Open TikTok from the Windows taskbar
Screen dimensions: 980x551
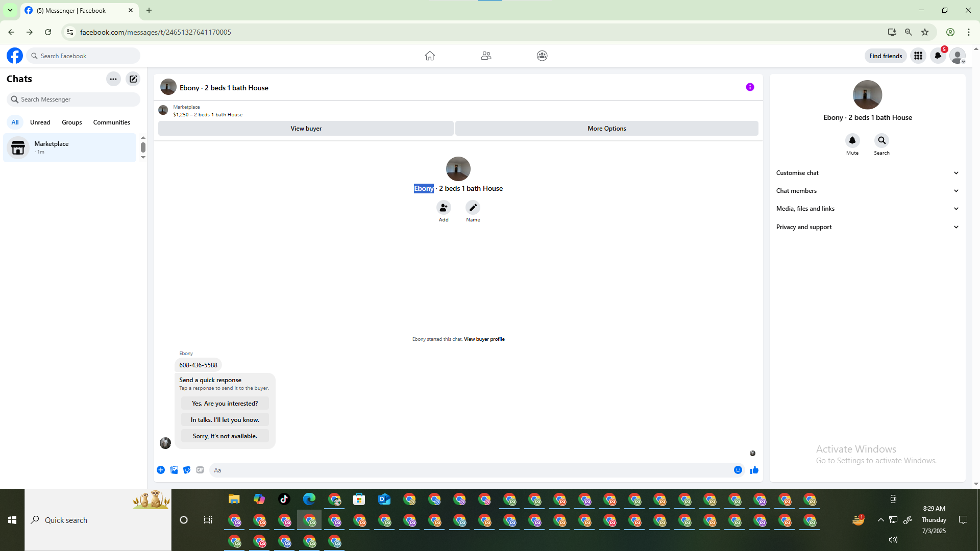tap(284, 499)
